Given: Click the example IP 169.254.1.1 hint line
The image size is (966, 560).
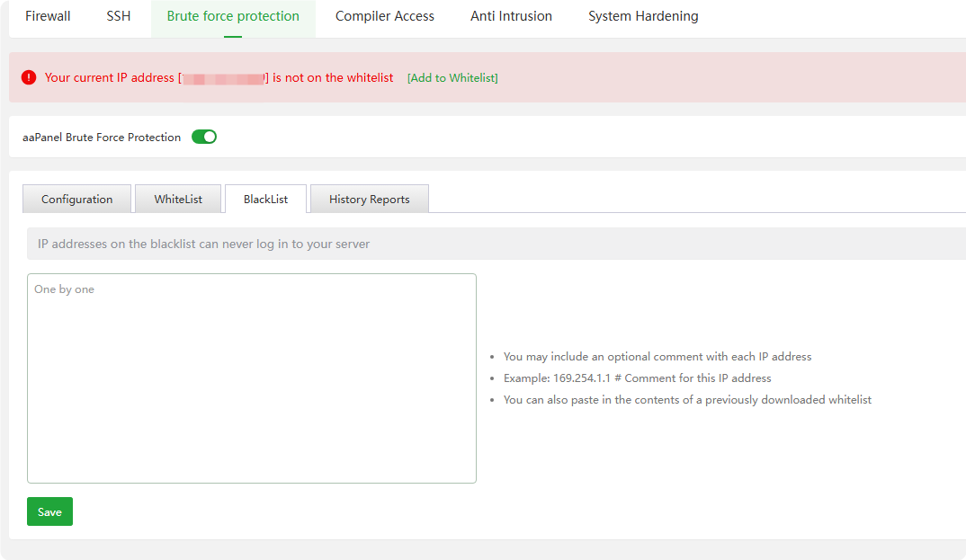Looking at the screenshot, I should click(x=637, y=378).
